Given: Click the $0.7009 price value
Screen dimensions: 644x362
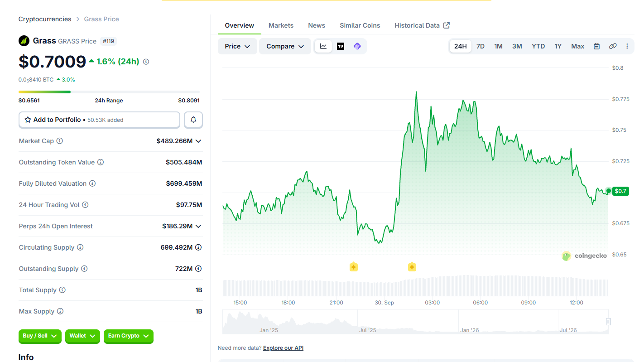Looking at the screenshot, I should pyautogui.click(x=52, y=61).
